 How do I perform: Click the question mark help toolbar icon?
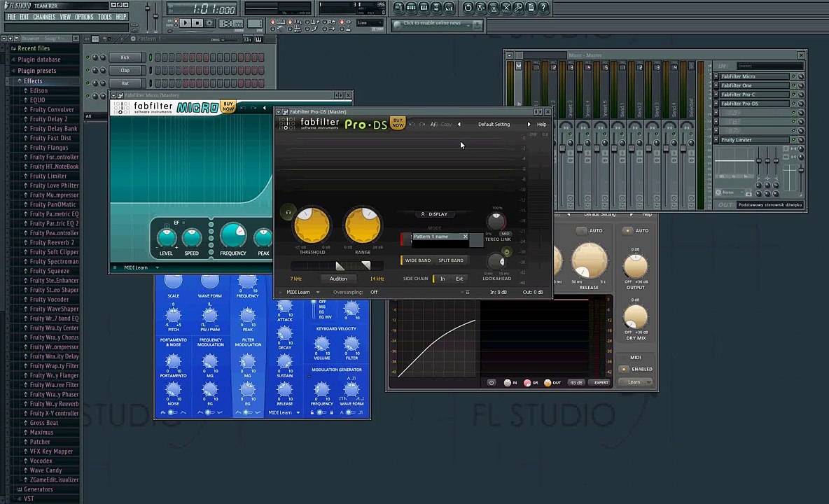click(x=543, y=8)
